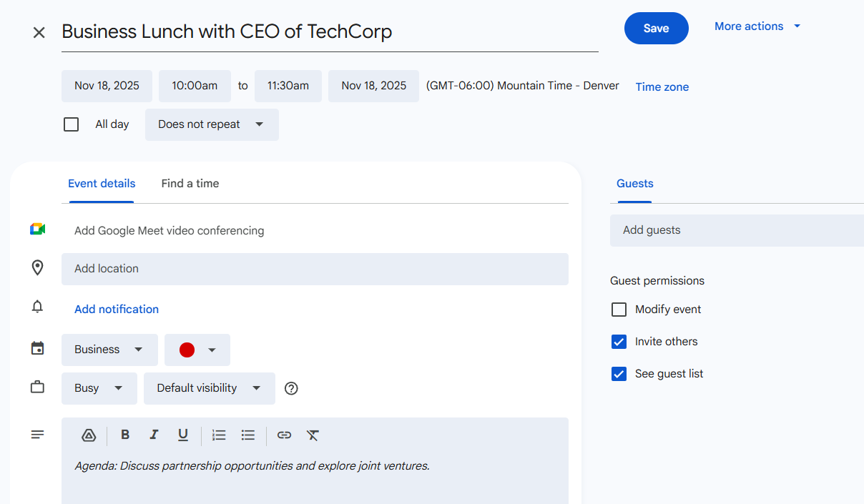Insert a numbered list in description
Image resolution: width=864 pixels, height=504 pixels.
pyautogui.click(x=219, y=435)
